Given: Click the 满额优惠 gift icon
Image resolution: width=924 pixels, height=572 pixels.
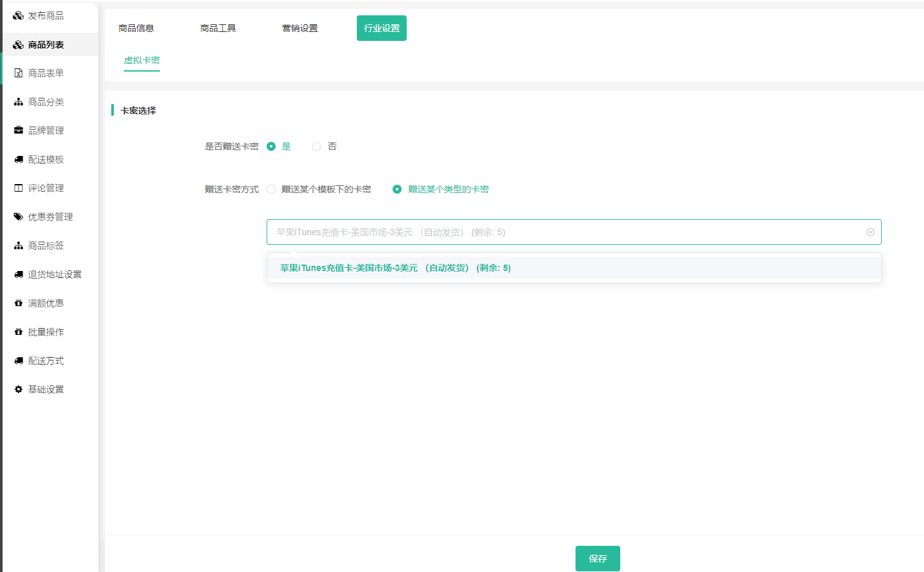Looking at the screenshot, I should [x=19, y=303].
